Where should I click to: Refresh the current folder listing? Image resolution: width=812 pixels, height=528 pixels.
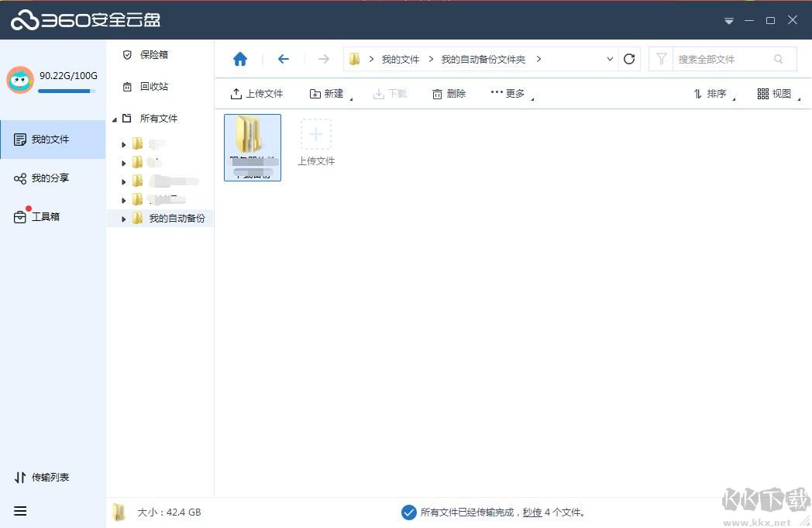click(629, 58)
